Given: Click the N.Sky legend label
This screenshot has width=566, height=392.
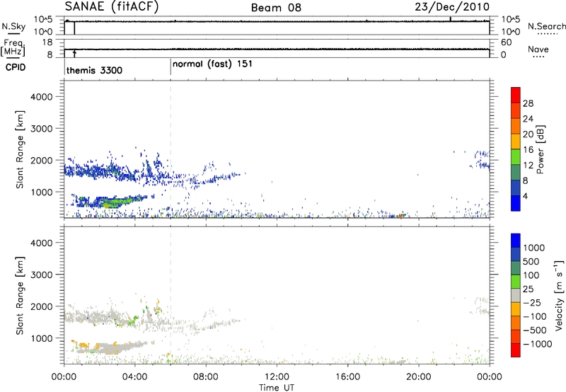Looking at the screenshot, I should tap(13, 26).
